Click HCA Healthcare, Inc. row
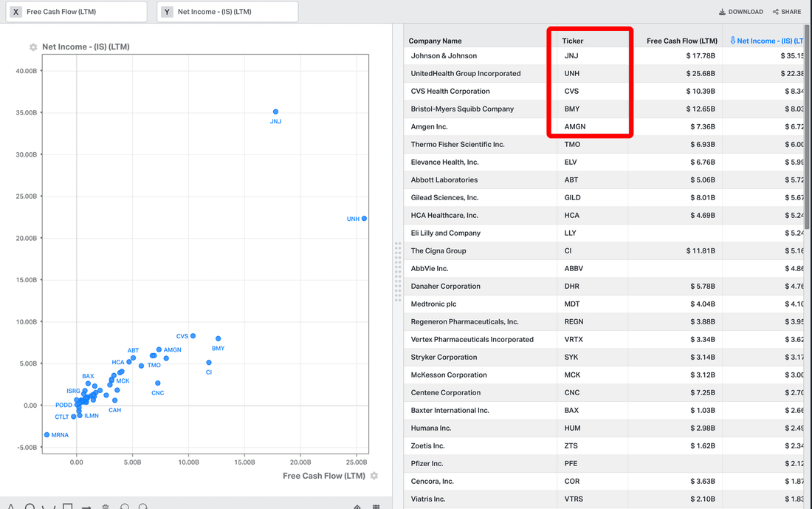The height and width of the screenshot is (509, 812). (x=604, y=215)
